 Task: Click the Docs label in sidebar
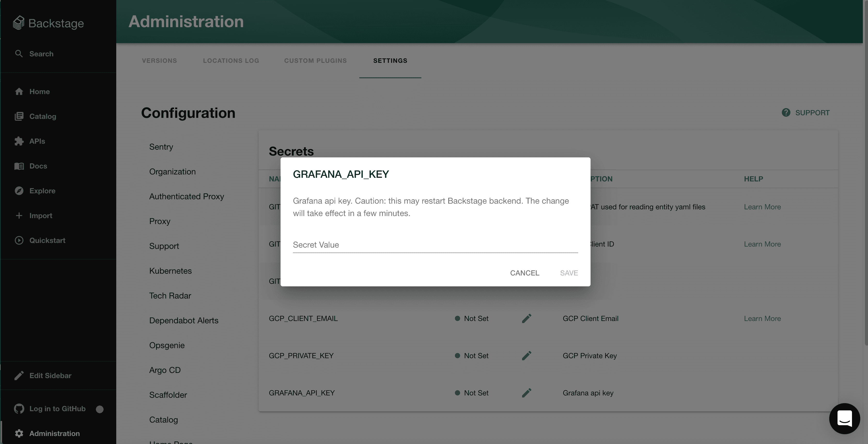click(38, 166)
